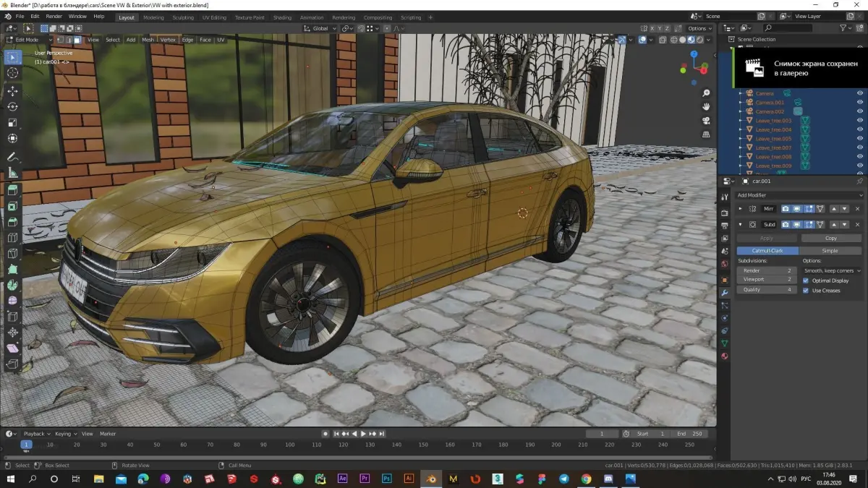
Task: Select the Shear tool
Action: [13, 348]
